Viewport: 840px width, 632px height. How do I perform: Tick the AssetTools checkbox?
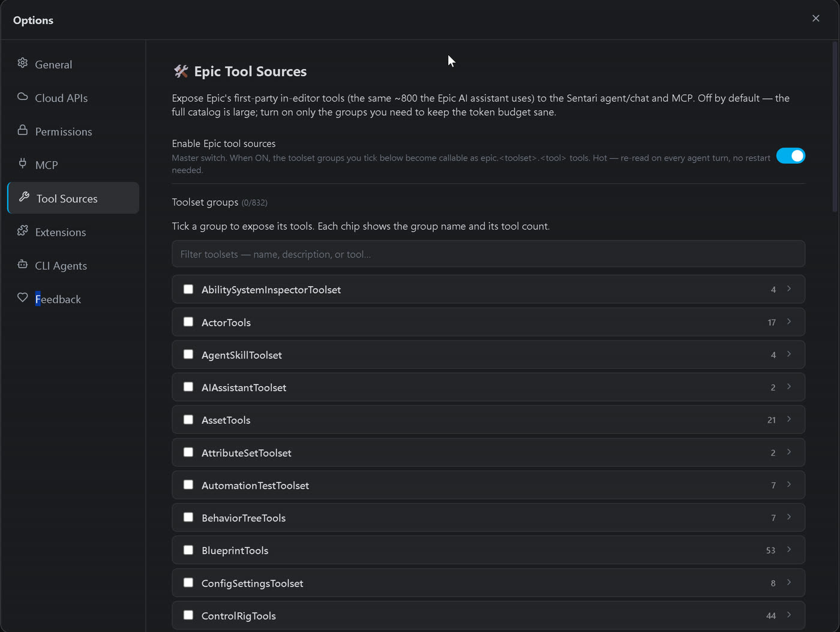[x=188, y=420]
